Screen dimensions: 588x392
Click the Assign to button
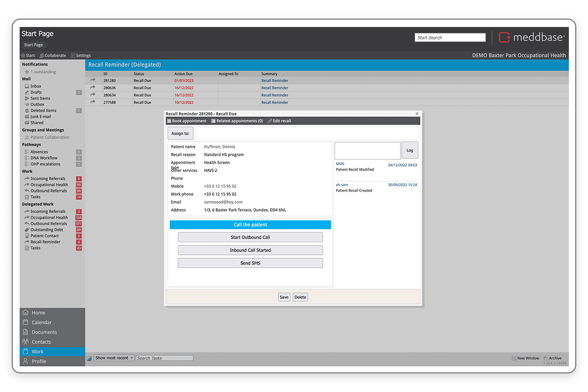pyautogui.click(x=180, y=133)
